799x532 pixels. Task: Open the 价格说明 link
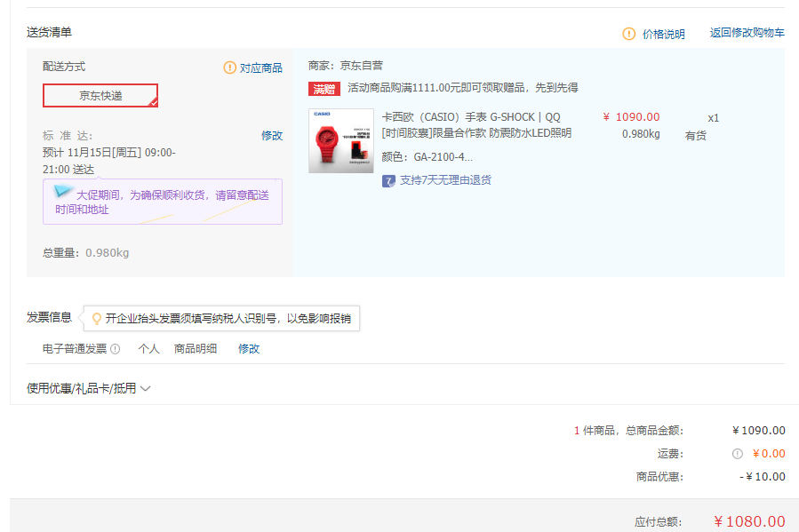pos(663,34)
